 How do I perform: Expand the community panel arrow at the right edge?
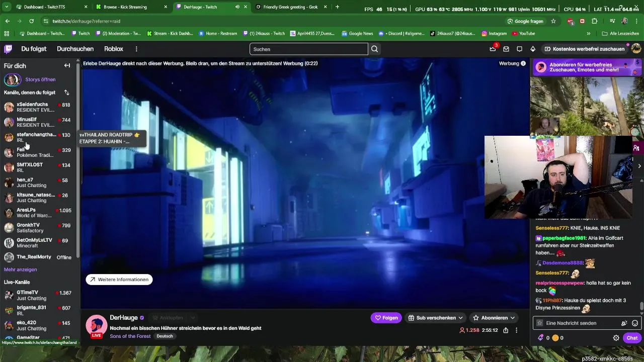[639, 166]
